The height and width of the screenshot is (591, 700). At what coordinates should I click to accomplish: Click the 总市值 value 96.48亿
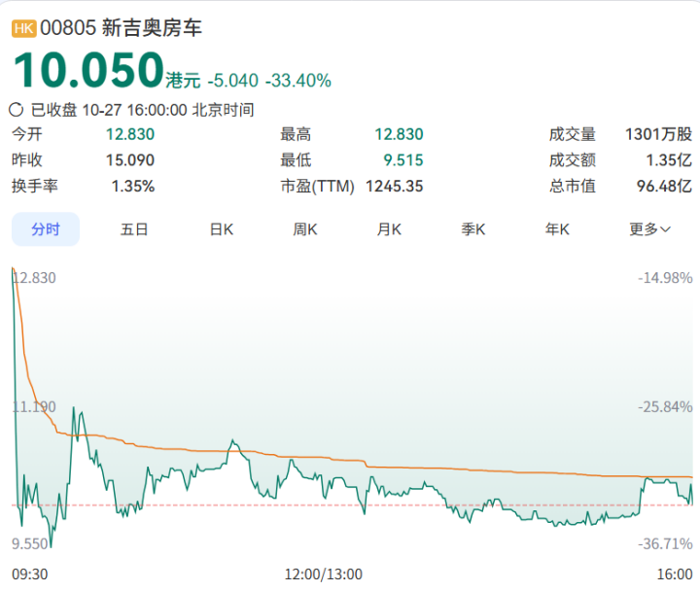pos(664,186)
